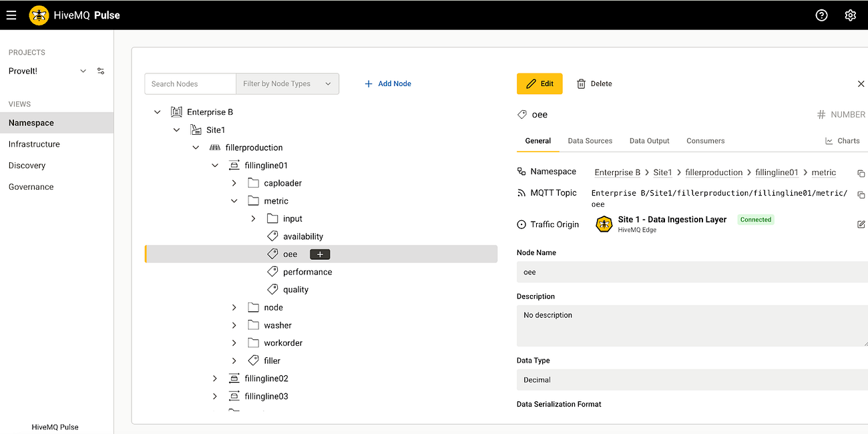Copy the Namespace path

861,173
